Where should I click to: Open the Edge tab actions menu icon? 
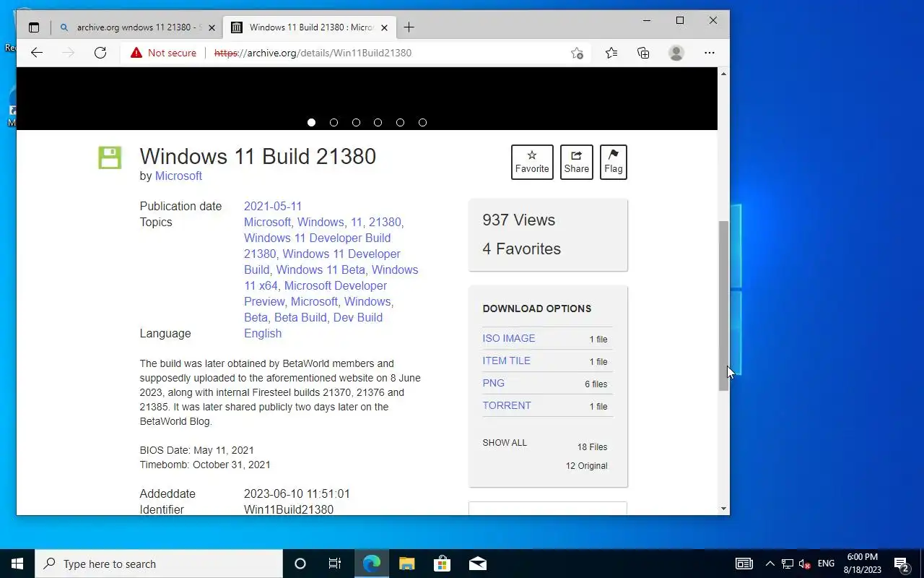33,27
